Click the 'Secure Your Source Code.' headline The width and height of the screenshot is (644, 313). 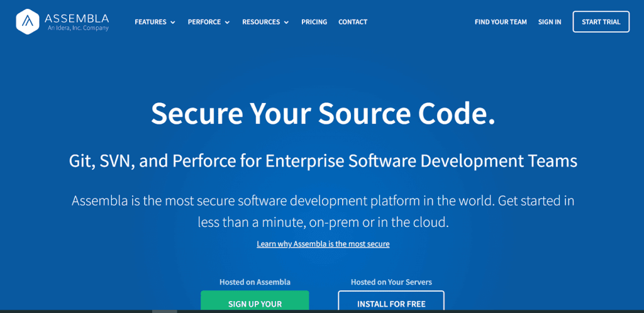tap(323, 113)
